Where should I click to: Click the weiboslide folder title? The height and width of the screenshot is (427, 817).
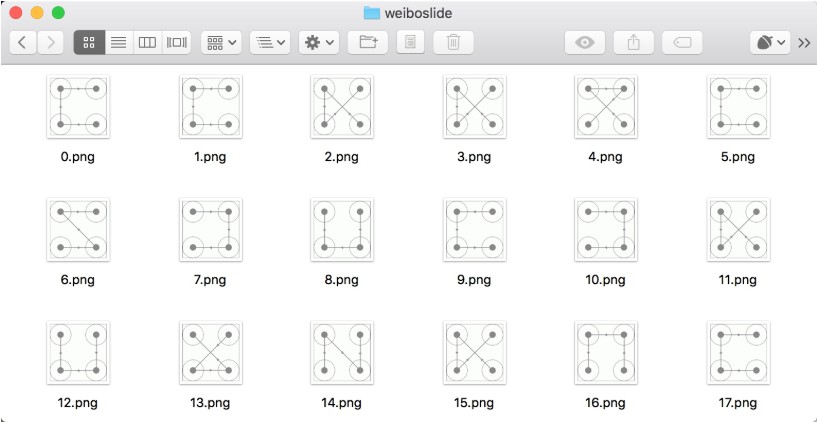point(419,13)
